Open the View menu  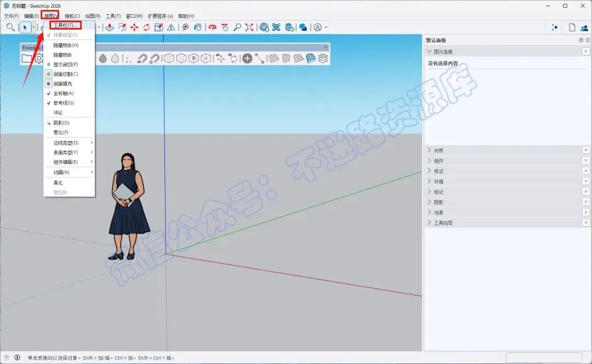(50, 16)
